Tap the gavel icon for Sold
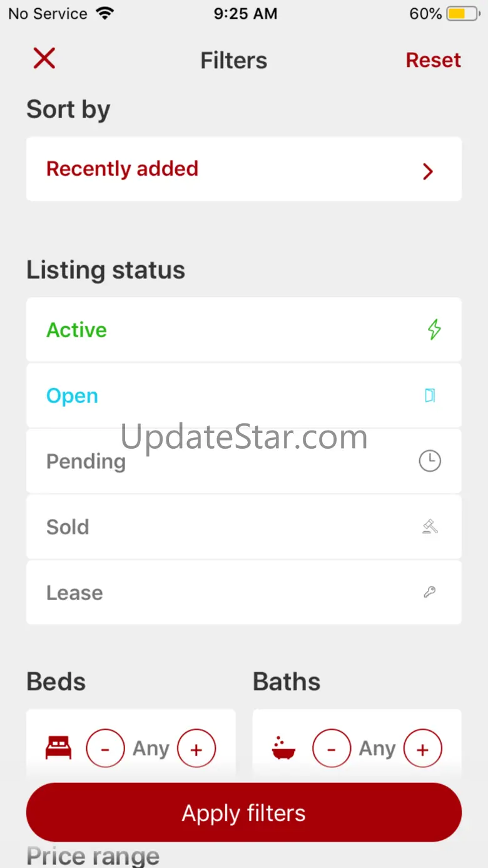 click(430, 527)
